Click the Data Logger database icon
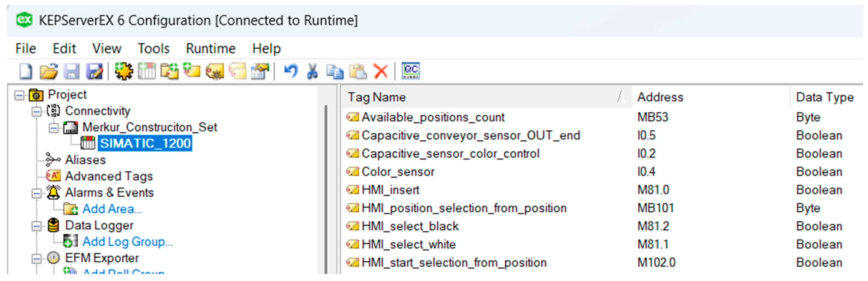This screenshot has width=868, height=281. 53,225
